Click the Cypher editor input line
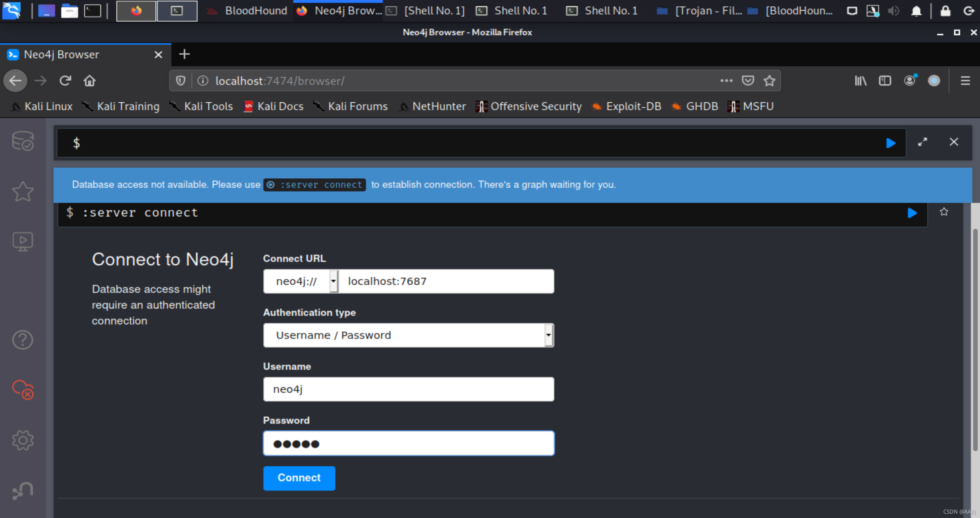980x518 pixels. [481, 143]
